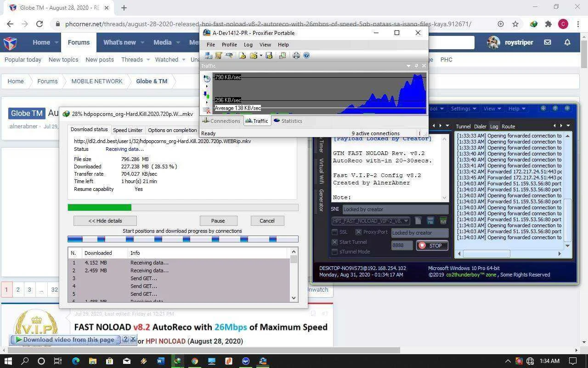Image resolution: width=588 pixels, height=368 pixels.
Task: Pin the Traffic pane in Proxifier
Action: click(x=416, y=66)
